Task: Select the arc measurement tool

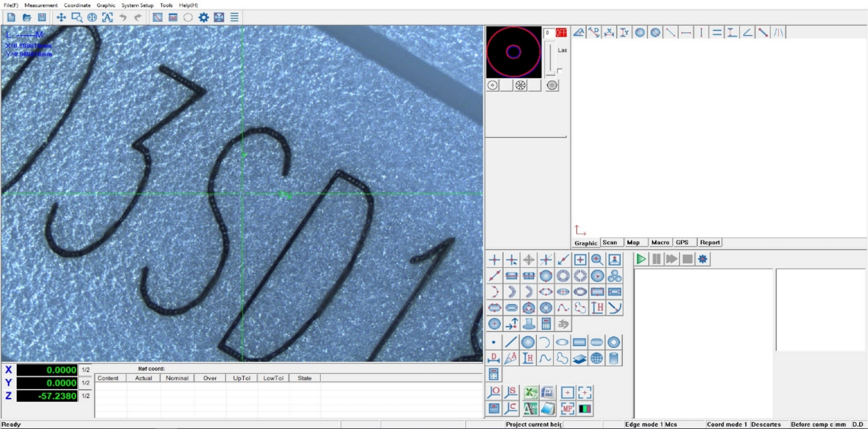Action: coord(545,342)
